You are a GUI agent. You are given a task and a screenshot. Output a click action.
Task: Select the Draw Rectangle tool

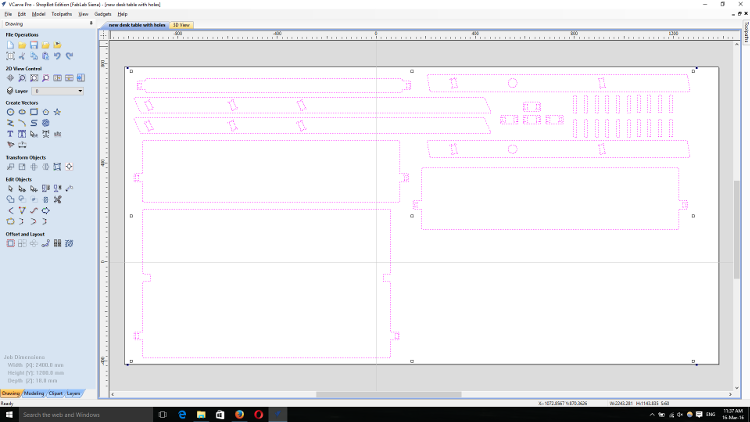point(34,112)
